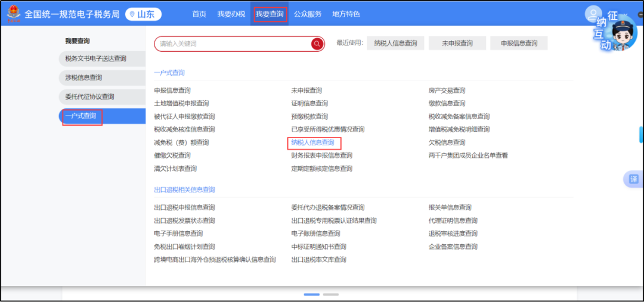This screenshot has height=302, width=644.
Task: Open 企业备案信息查询 link
Action: tap(453, 247)
